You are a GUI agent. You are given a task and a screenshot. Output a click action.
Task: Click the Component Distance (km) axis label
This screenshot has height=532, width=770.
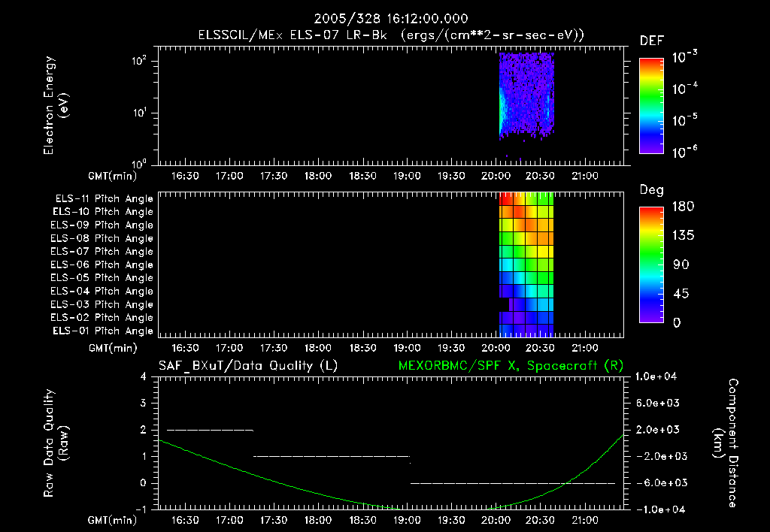(726, 443)
